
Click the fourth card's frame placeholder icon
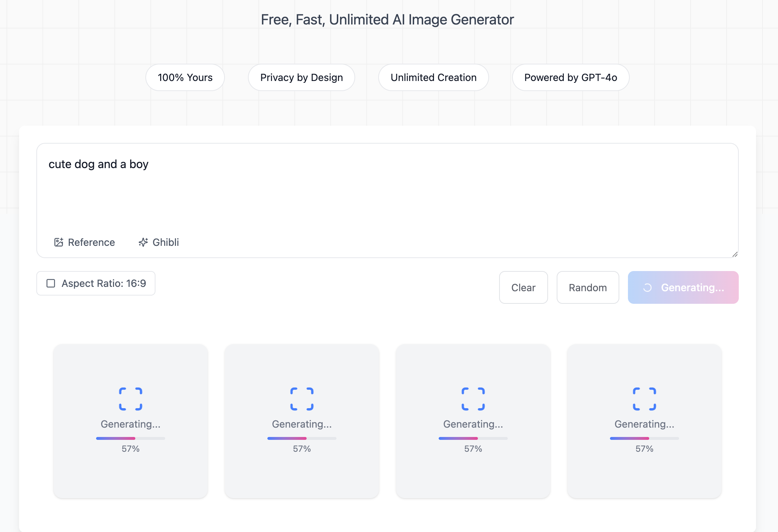point(644,399)
